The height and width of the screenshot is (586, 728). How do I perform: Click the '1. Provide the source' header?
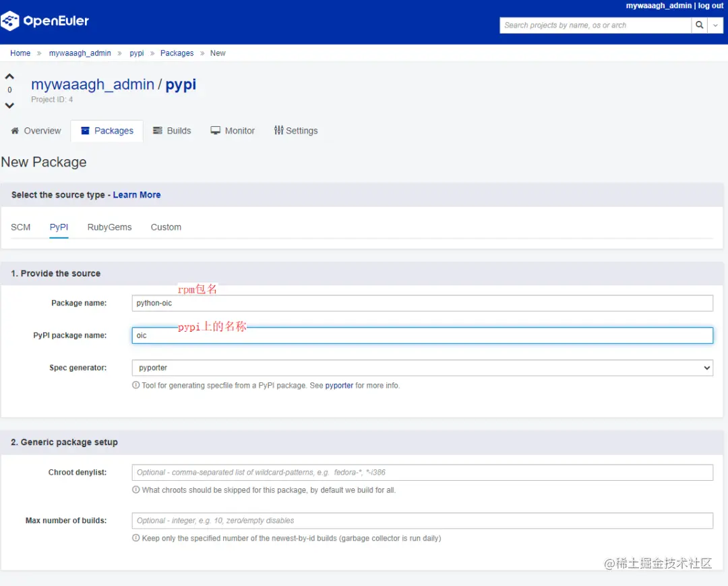tap(56, 274)
